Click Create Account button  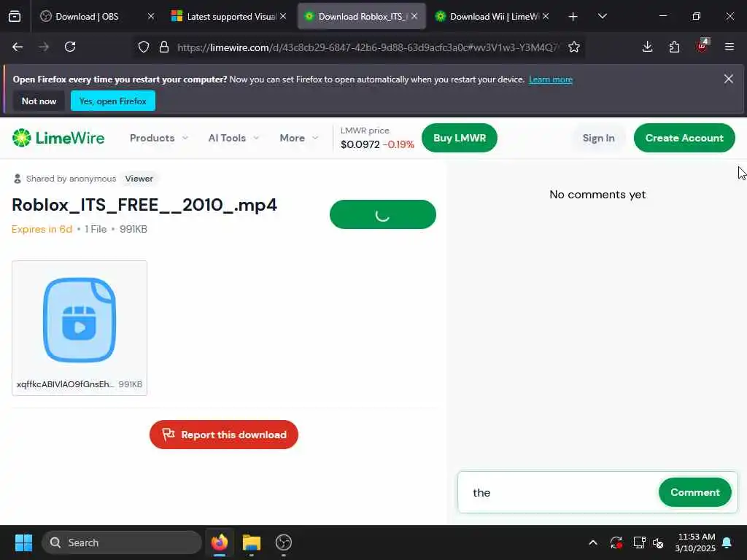tap(684, 138)
